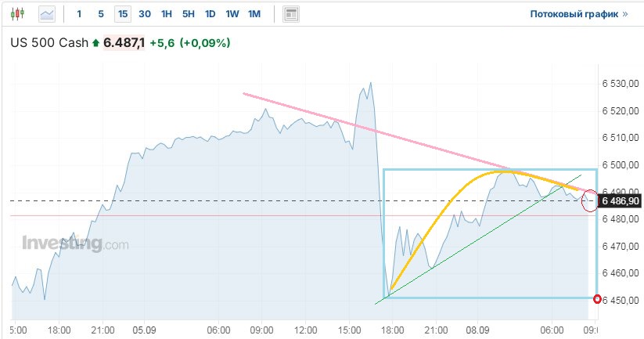Screen dimensions: 644x339
Task: Click the Investing.com watermark logo
Action: tap(74, 243)
